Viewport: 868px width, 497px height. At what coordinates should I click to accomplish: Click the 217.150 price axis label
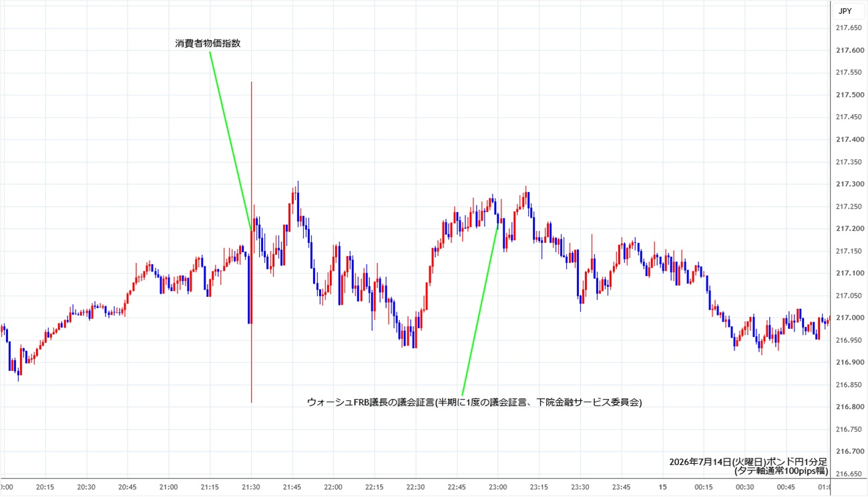tap(848, 251)
